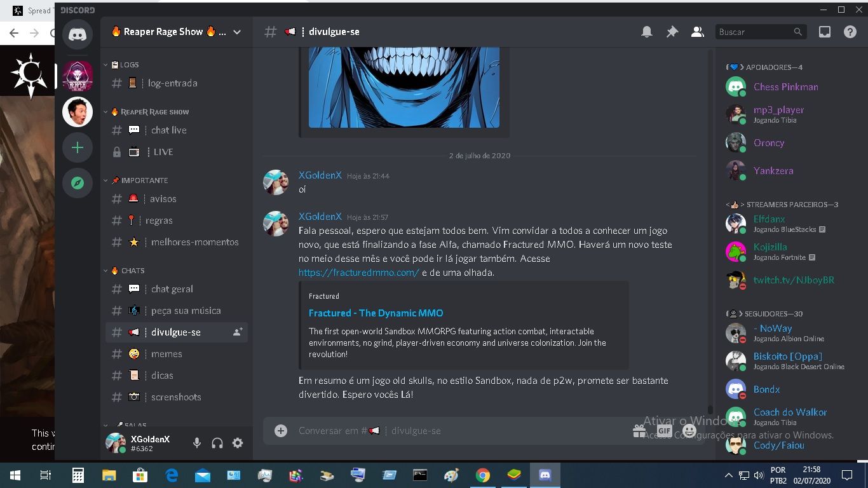Explore public servers compass icon

point(78,183)
